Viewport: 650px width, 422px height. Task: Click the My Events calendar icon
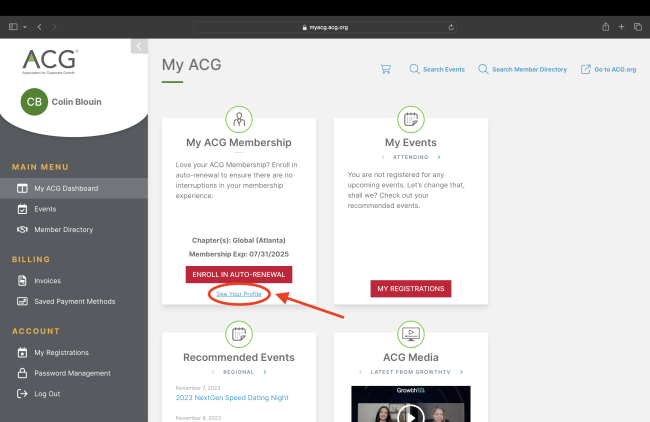click(x=411, y=119)
